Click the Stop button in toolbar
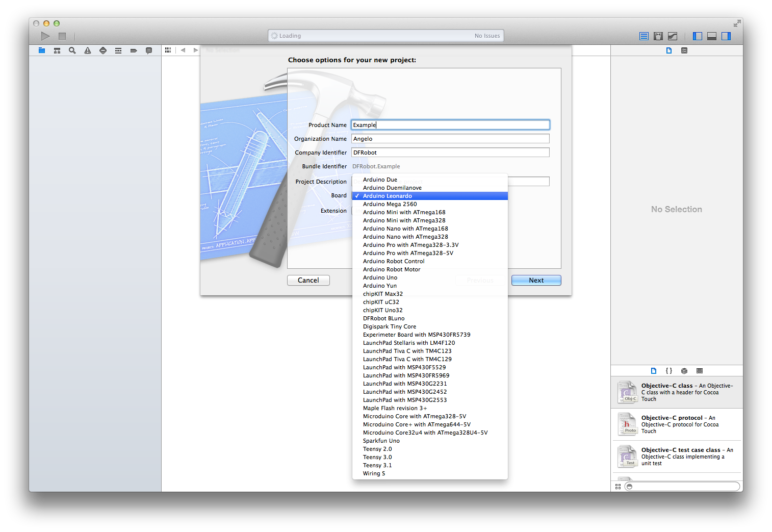Screen dimensions: 772x532 (x=62, y=36)
